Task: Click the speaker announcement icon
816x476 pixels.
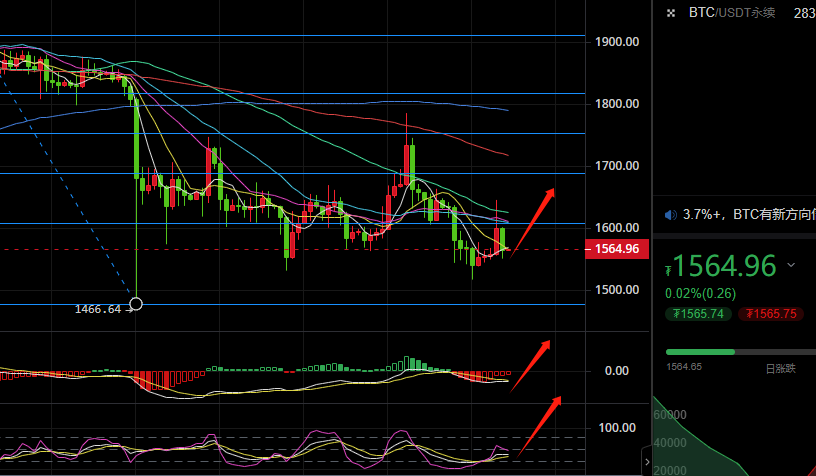Action: pyautogui.click(x=671, y=214)
